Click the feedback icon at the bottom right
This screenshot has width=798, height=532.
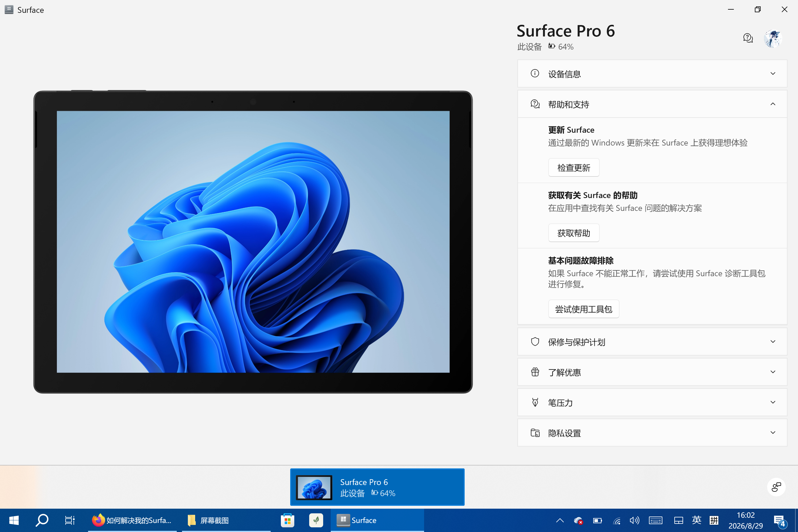776,487
